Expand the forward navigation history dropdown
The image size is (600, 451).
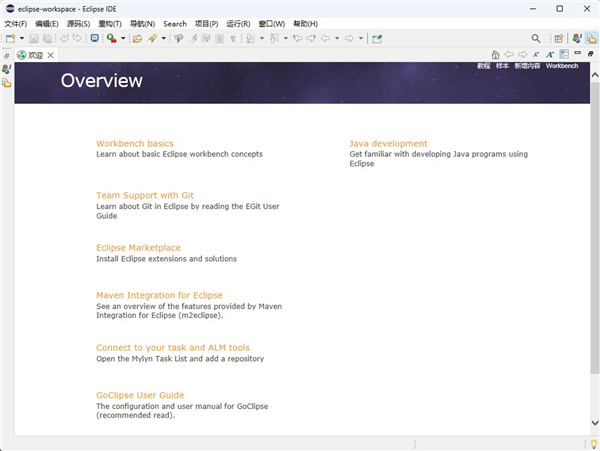pyautogui.click(x=360, y=38)
